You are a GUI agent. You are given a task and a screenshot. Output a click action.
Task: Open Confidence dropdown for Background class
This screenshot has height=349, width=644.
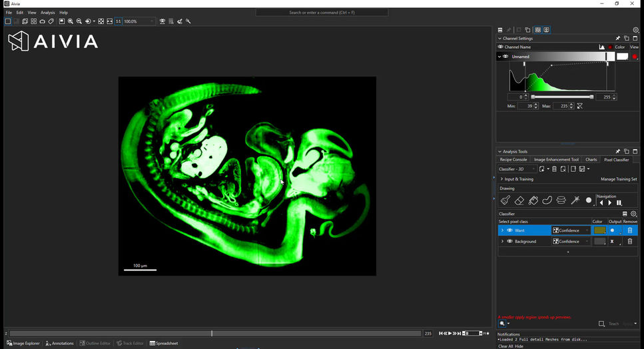coord(571,242)
